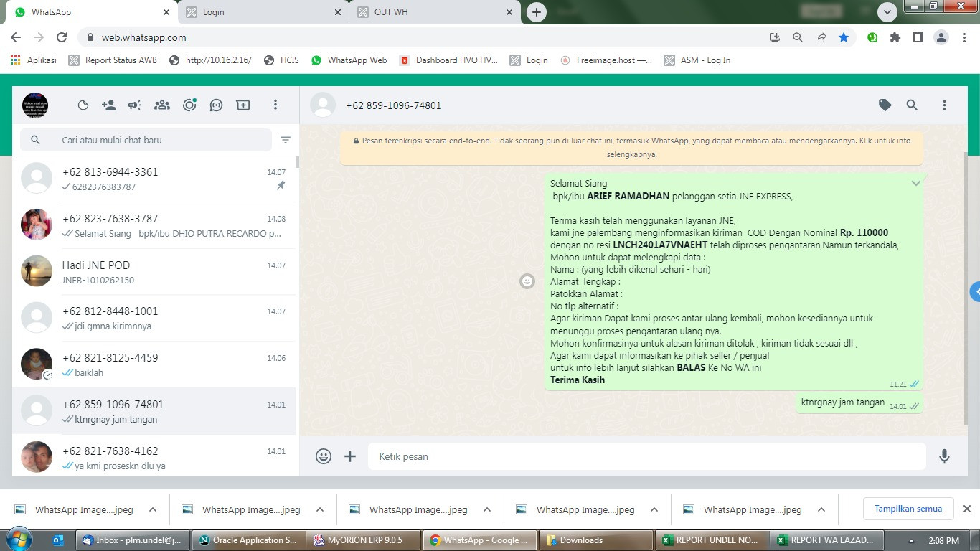Click the label tag icon in chat header
The height and width of the screenshot is (551, 980).
point(885,105)
